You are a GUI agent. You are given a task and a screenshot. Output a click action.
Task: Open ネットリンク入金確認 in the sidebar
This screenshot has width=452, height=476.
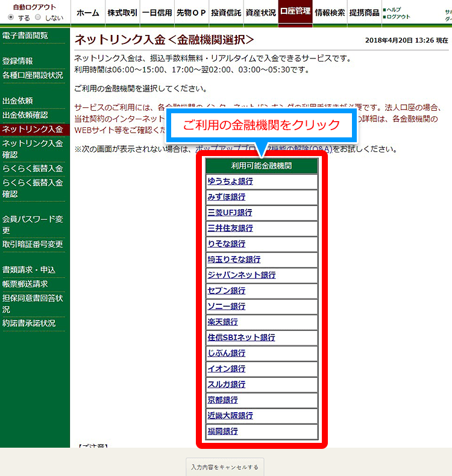click(33, 149)
